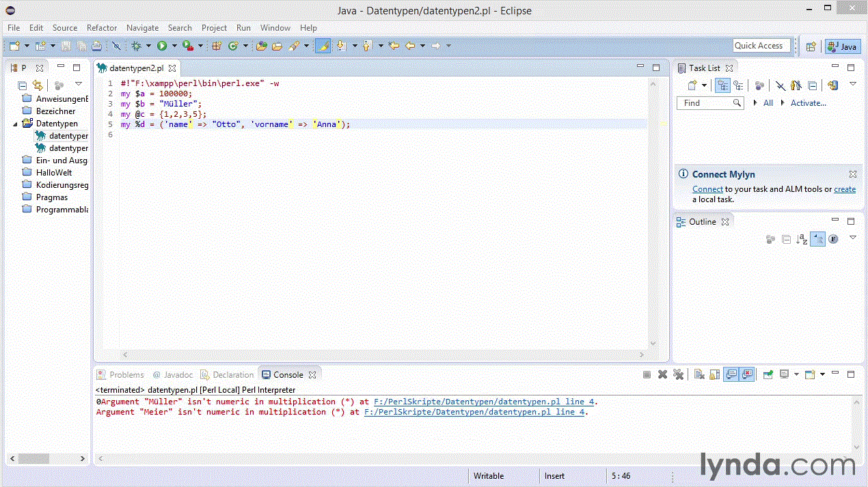This screenshot has height=487, width=868.
Task: Open the Navigate menu
Action: click(x=142, y=28)
